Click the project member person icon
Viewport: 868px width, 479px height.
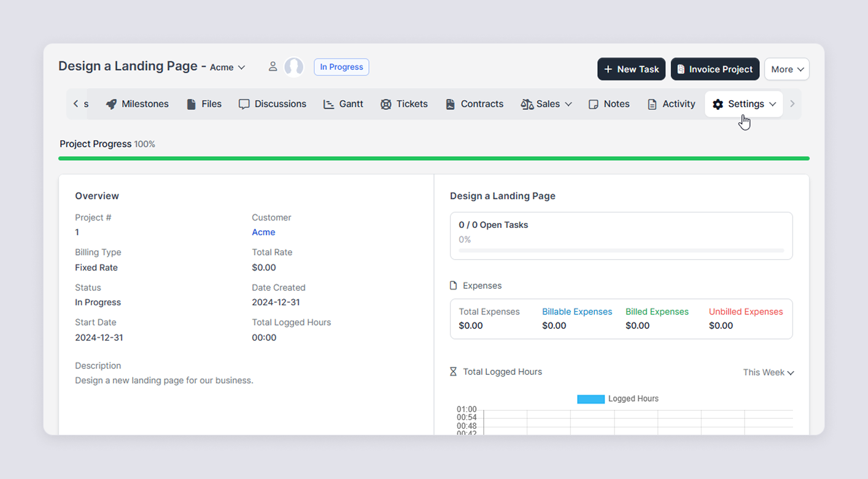click(273, 67)
